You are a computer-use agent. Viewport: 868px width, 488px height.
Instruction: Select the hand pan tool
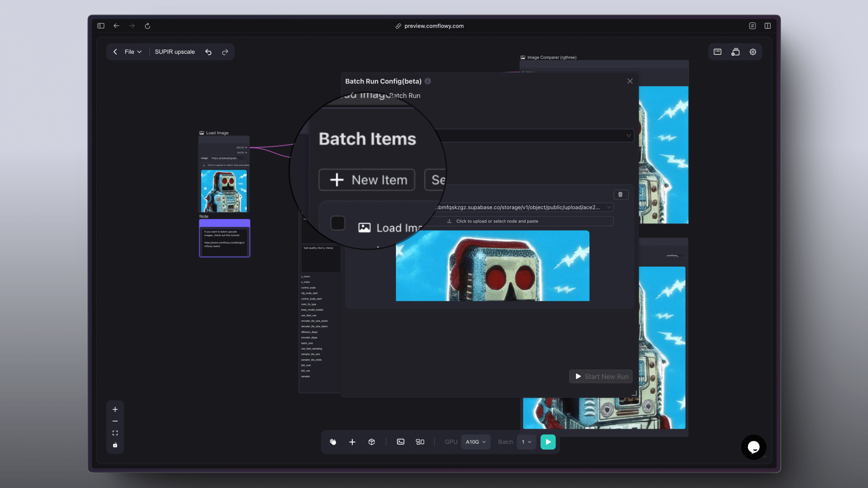coord(333,442)
